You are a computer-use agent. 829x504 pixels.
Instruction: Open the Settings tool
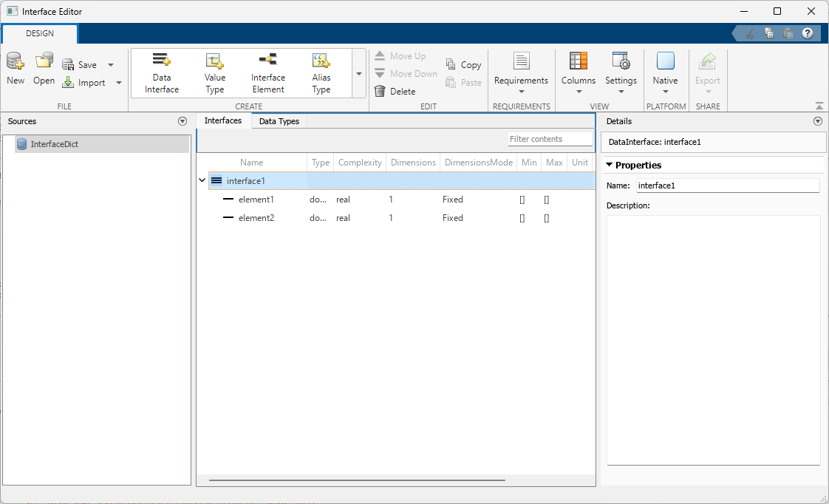pyautogui.click(x=621, y=72)
